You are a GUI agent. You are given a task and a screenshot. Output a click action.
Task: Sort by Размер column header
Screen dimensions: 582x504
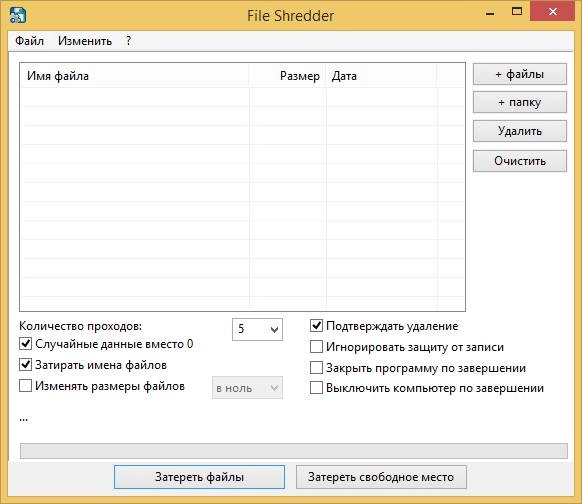click(x=288, y=76)
